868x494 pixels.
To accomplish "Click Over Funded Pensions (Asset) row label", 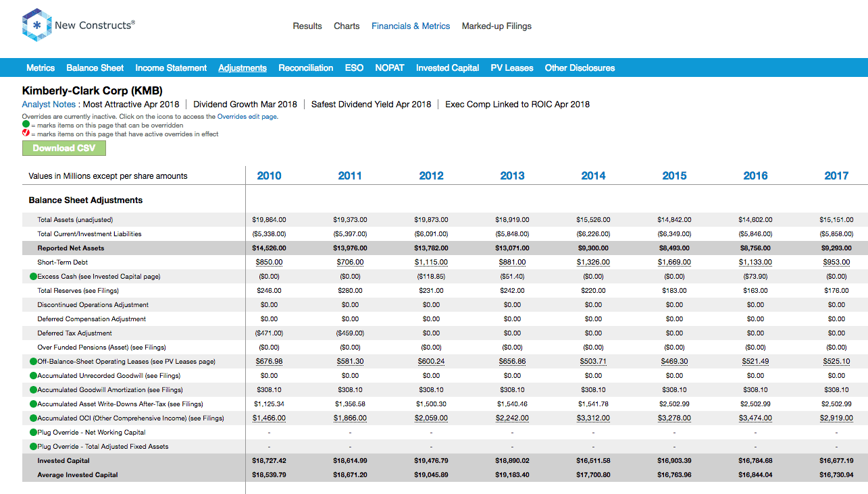I will 101,348.
